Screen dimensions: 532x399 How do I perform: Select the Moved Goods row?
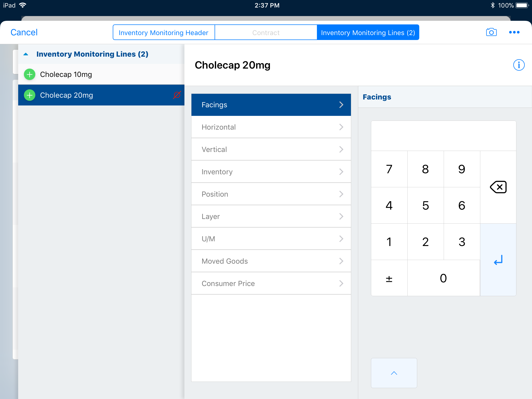coord(271,261)
